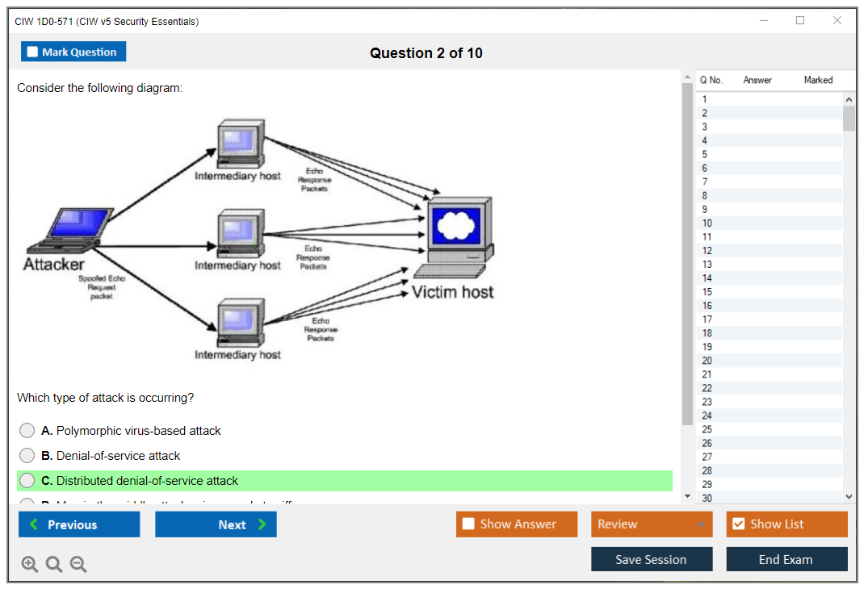Tick the Mark Question checkbox
Image resolution: width=868 pixels, height=593 pixels.
pyautogui.click(x=33, y=52)
